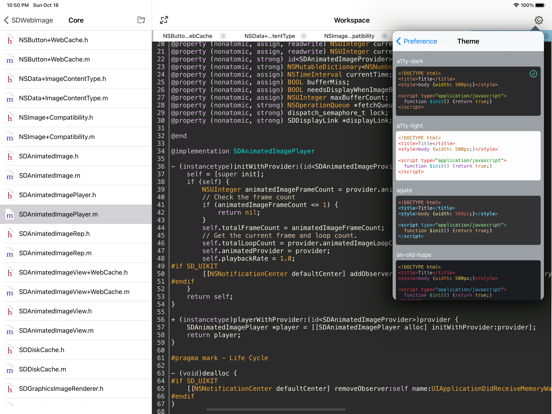The height and width of the screenshot is (414, 552).
Task: Click the m icon beside NSImage+Compatibility.m
Action: [10, 137]
